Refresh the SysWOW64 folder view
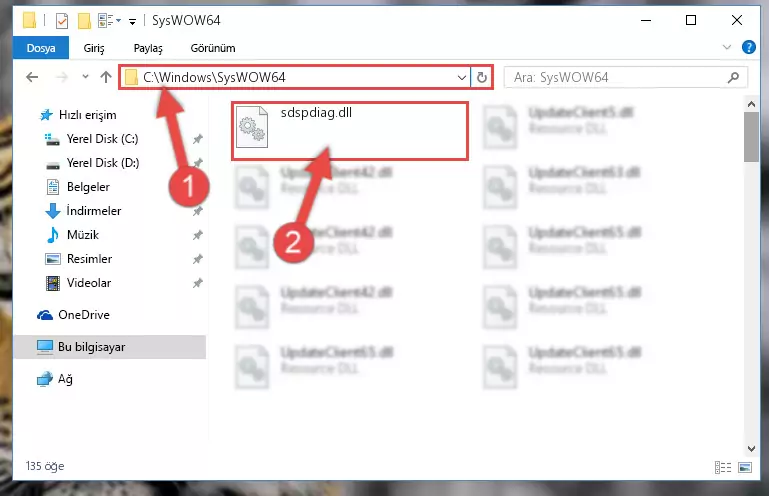 pyautogui.click(x=482, y=78)
